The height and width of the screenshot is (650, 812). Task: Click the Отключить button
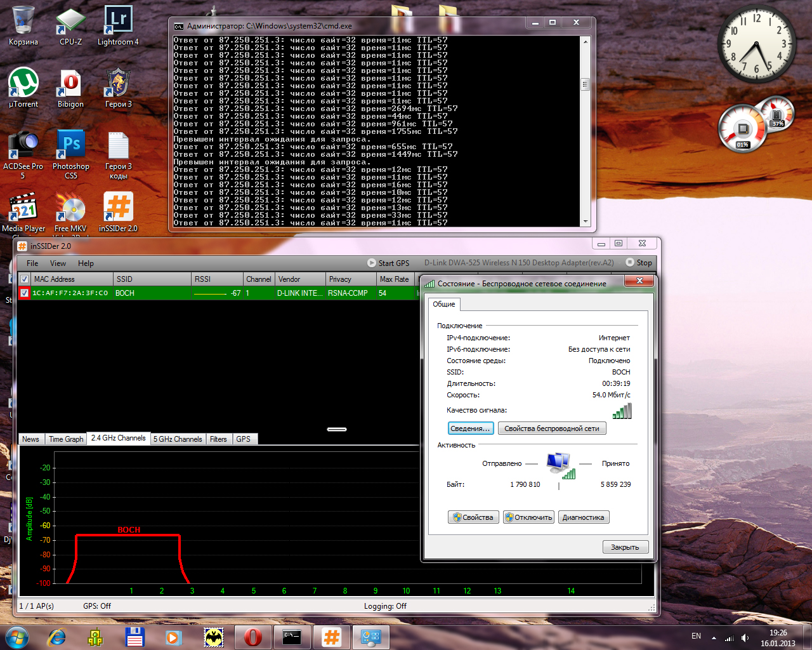(528, 517)
